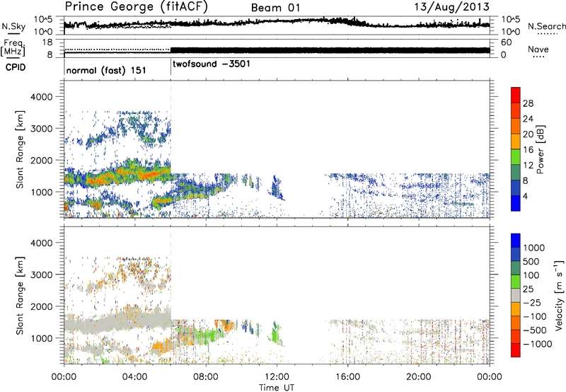Click the 'CPID' label
The width and height of the screenshot is (566, 392).
pyautogui.click(x=16, y=67)
